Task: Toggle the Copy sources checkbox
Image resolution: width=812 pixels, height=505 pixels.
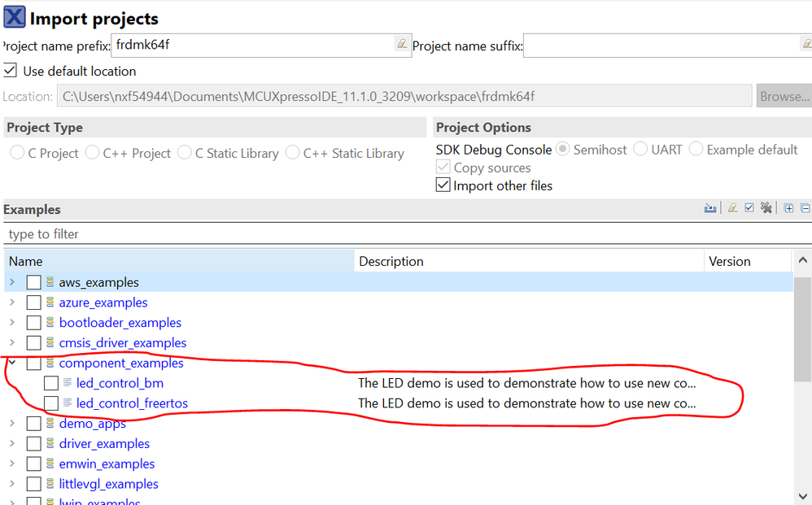Action: (443, 168)
